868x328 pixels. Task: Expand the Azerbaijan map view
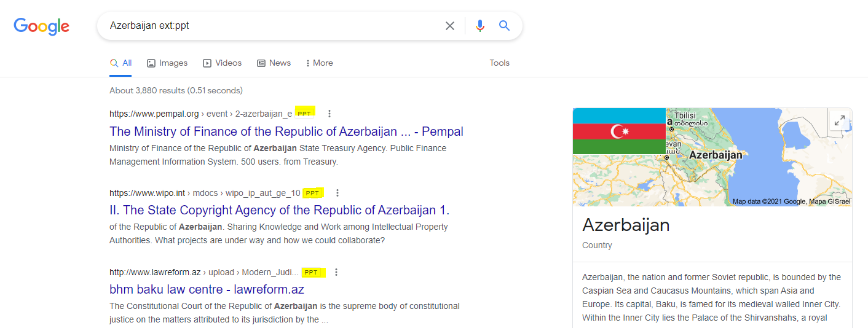(839, 121)
